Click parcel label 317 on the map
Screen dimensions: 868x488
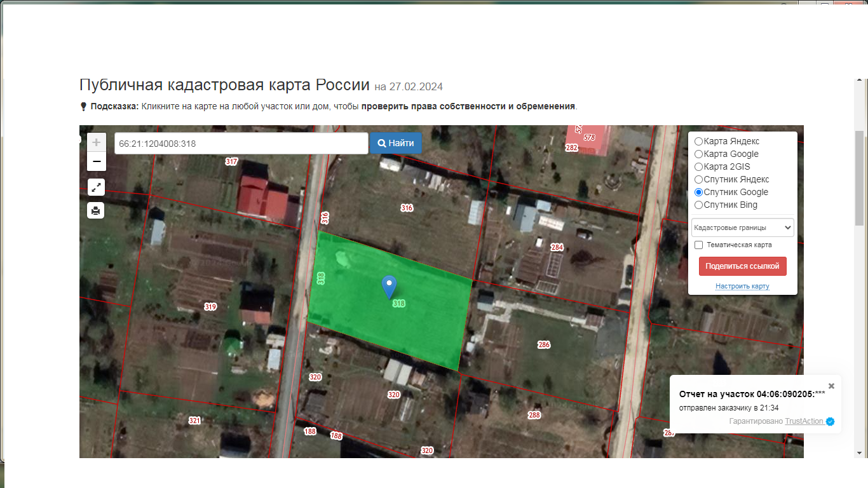click(231, 161)
